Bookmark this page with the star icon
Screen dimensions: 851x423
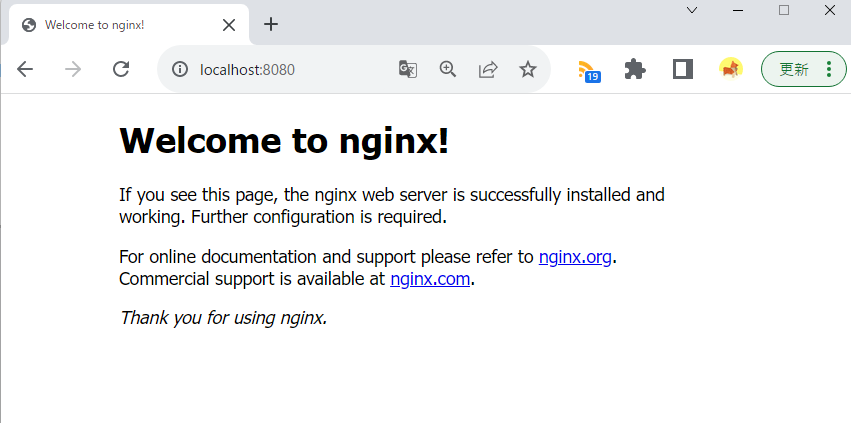tap(528, 69)
